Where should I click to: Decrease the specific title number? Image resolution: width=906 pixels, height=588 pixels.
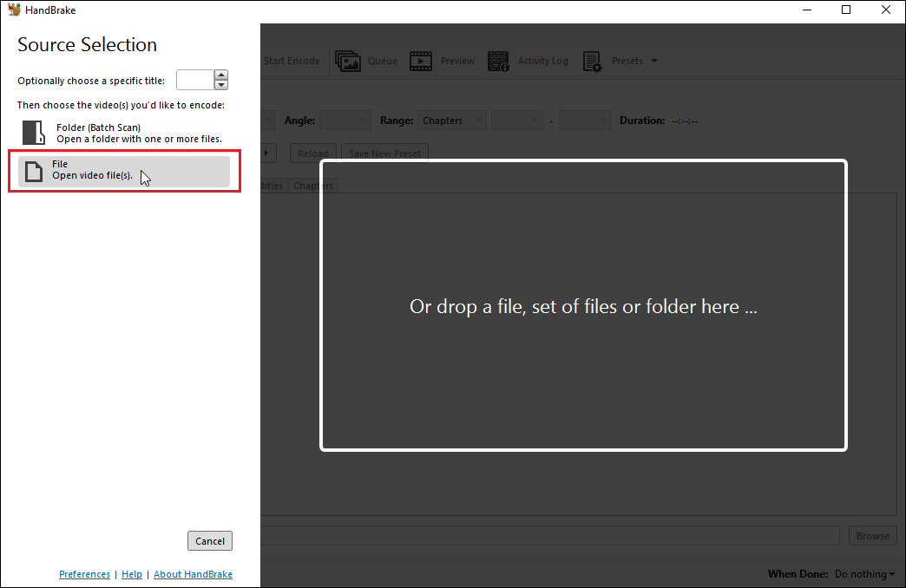coord(220,85)
